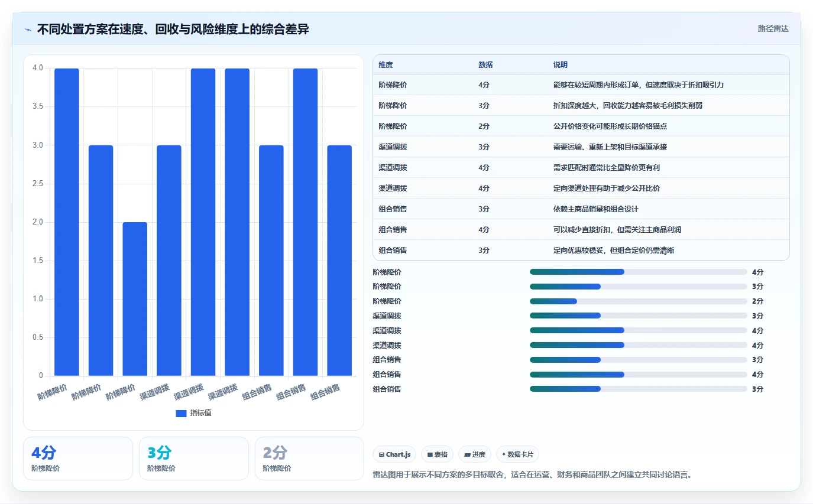Viewport: 813px width, 504px height.
Task: Toggle the 指标值 legend label
Action: [x=200, y=413]
